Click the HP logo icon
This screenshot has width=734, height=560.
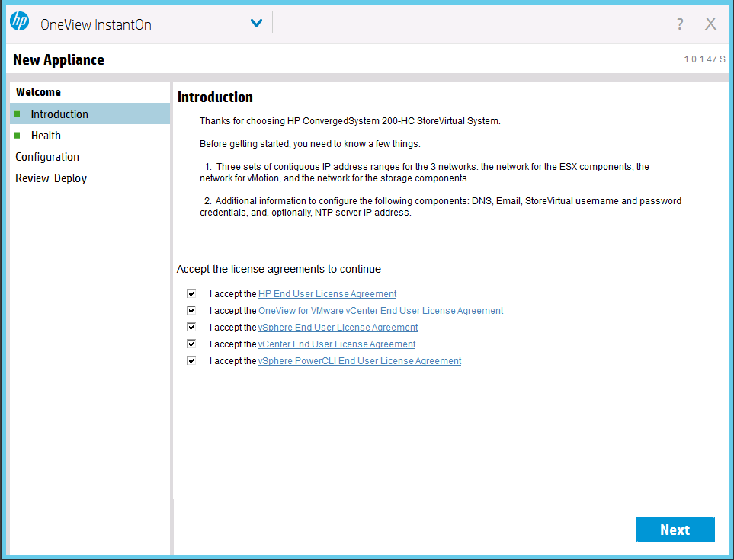pyautogui.click(x=19, y=21)
